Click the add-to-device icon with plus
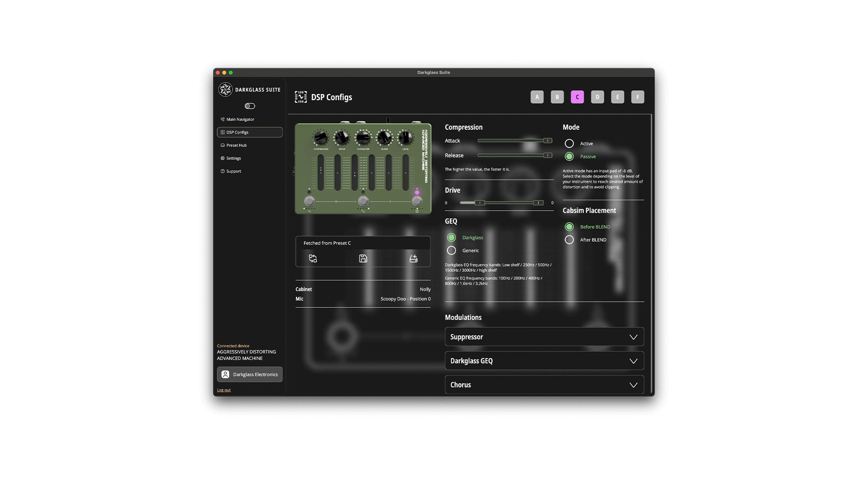Screen dimensions: 868x477 (414, 258)
